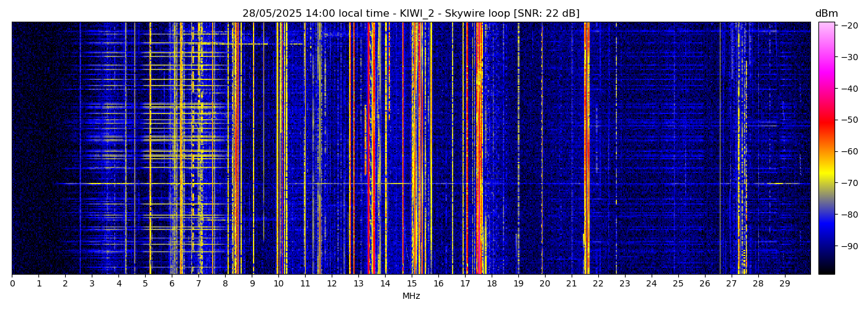The image size is (868, 310).
Task: Click the wavy red signal near 13.5 MHz
Action: coord(371,149)
